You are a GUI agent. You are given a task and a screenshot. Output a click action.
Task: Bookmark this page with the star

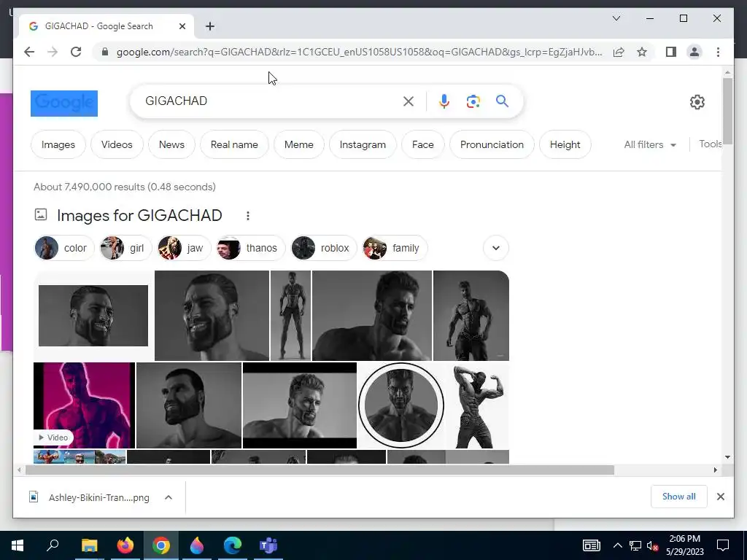pyautogui.click(x=642, y=52)
